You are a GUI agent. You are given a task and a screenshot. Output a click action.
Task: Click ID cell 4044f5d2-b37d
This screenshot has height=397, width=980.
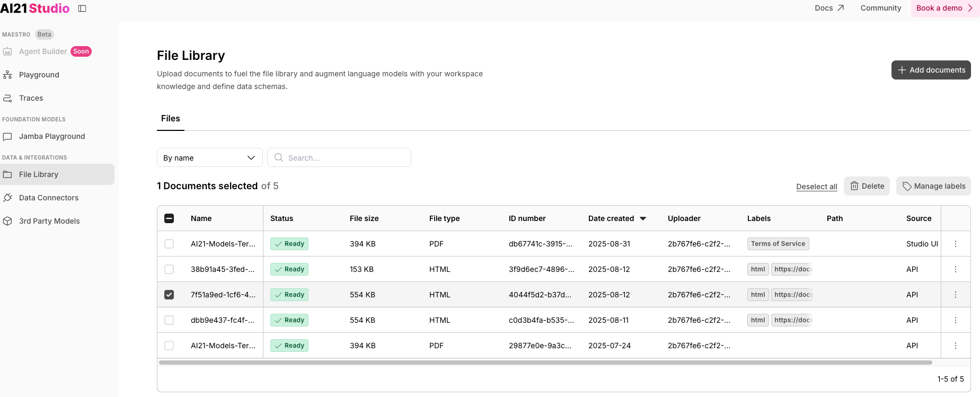(x=540, y=295)
